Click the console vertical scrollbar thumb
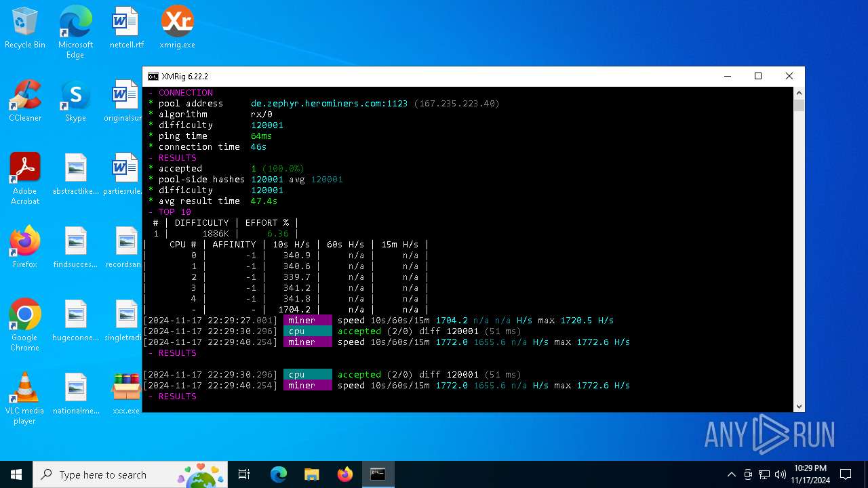Viewport: 868px width, 488px height. 799,105
